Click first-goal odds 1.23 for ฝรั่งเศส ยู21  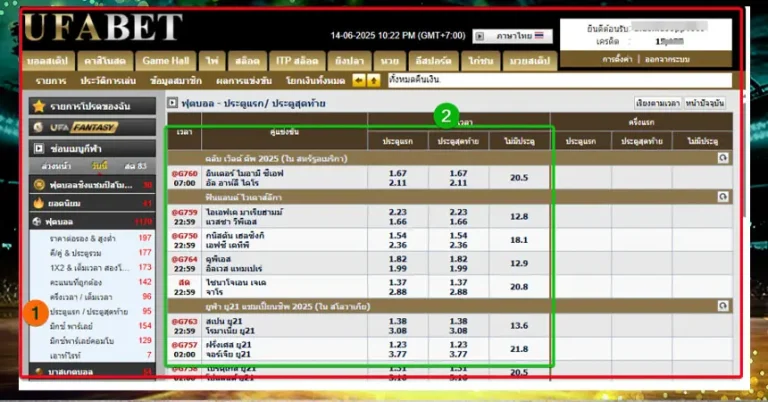pos(398,345)
